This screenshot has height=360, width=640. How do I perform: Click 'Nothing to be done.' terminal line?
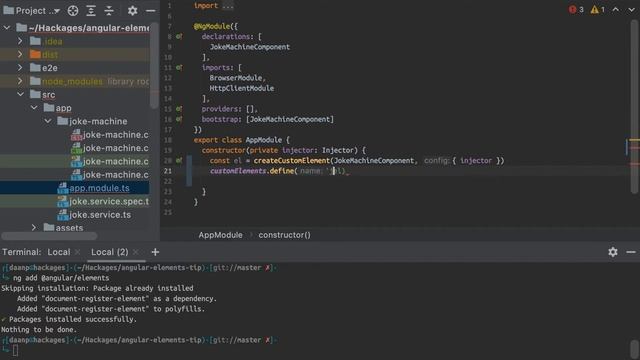point(38,329)
